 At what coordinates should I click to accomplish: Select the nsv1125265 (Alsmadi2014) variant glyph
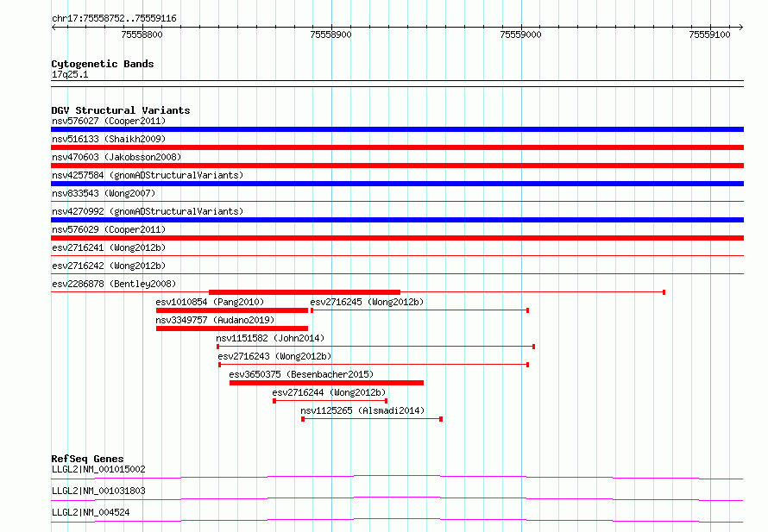click(372, 419)
